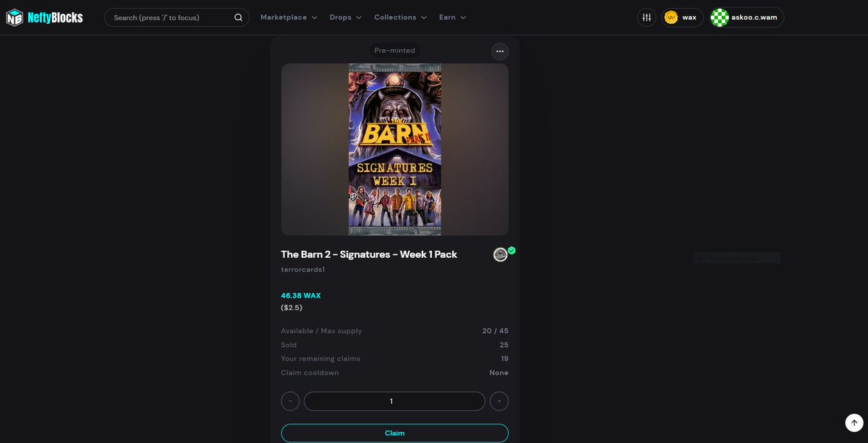View The Barn 2 pack image

[395, 150]
